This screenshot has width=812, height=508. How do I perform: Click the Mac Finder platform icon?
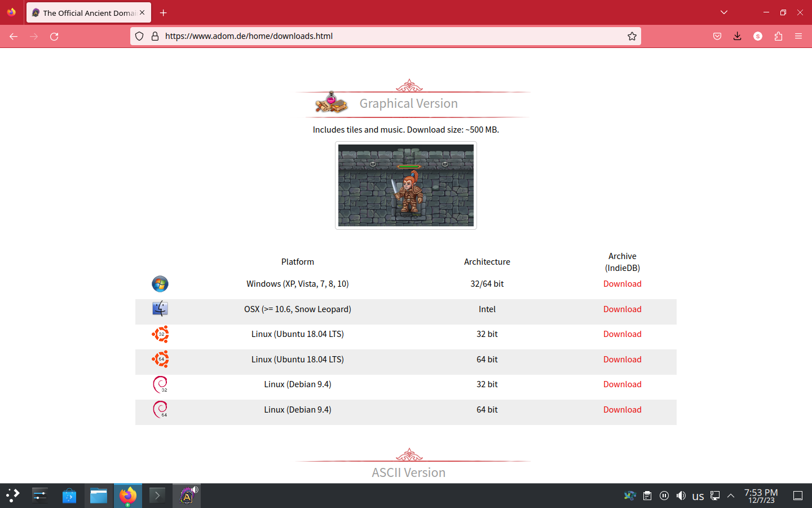click(160, 309)
